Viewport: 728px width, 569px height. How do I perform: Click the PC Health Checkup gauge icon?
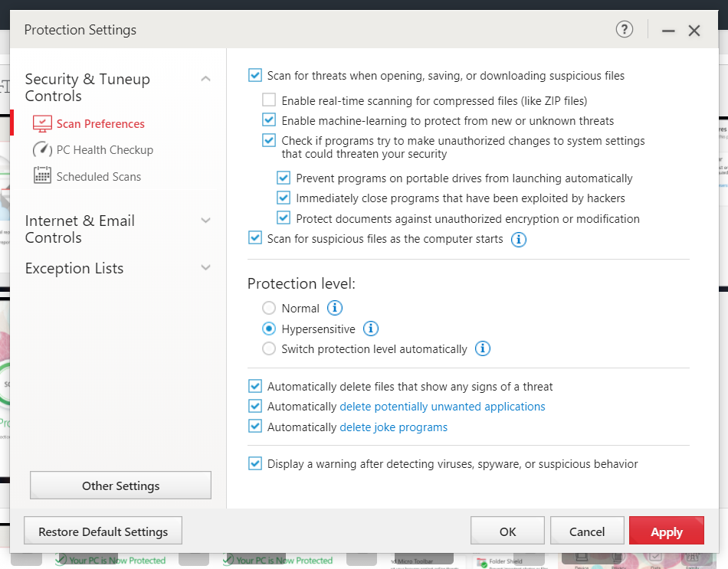tap(42, 150)
